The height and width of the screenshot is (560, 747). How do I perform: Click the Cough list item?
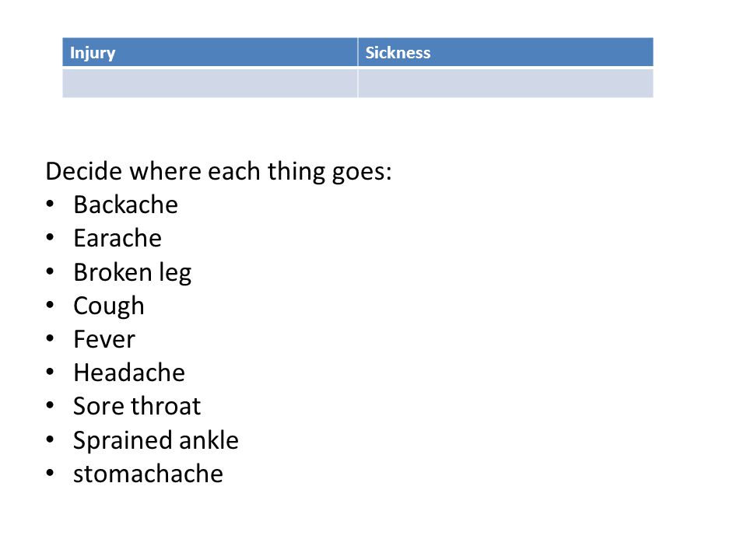click(109, 306)
